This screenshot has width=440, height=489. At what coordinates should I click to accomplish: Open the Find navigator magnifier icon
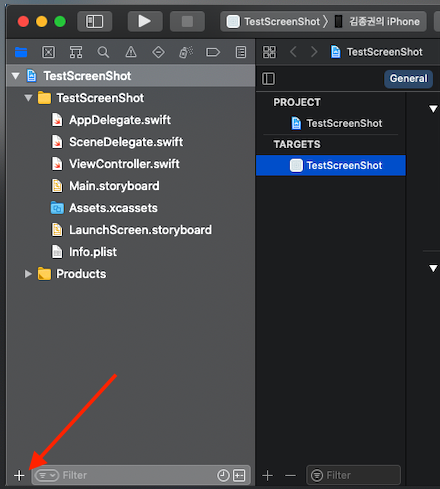pos(103,52)
